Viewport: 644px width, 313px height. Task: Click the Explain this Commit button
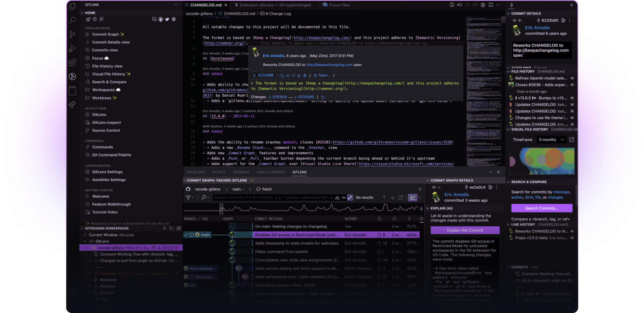(x=465, y=230)
